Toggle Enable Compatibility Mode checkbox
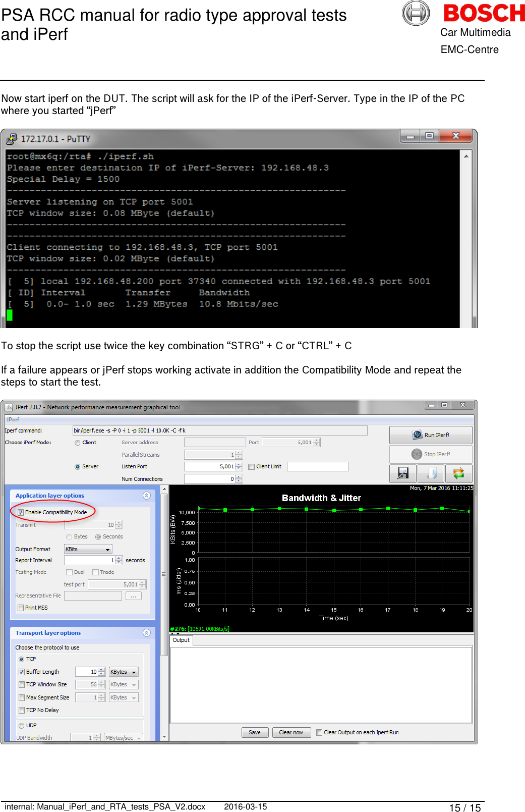 (x=21, y=512)
